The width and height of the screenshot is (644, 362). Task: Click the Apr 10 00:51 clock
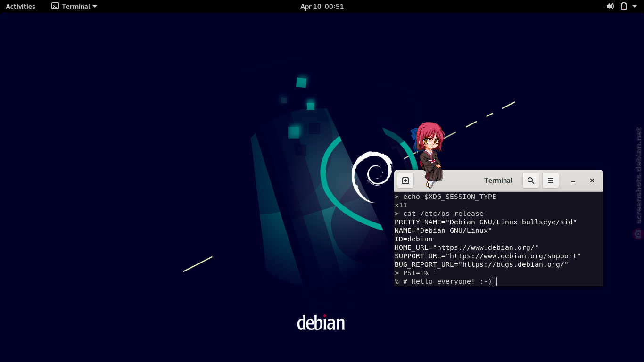click(322, 7)
